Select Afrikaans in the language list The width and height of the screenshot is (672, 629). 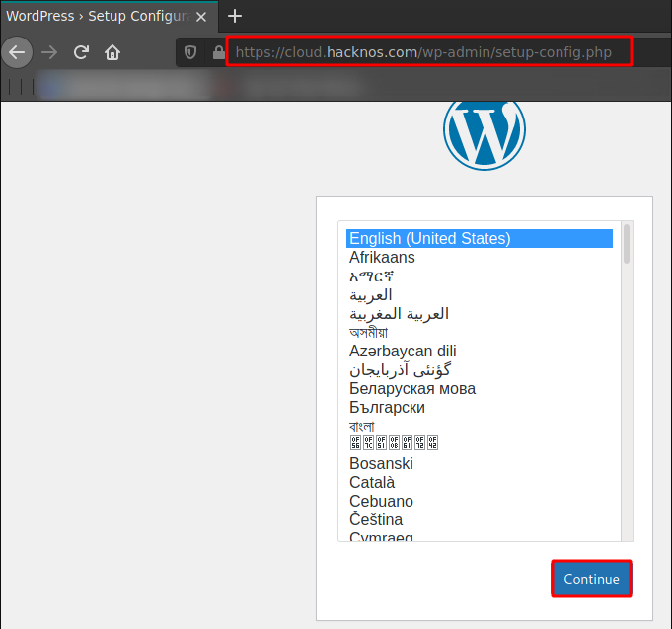480,258
